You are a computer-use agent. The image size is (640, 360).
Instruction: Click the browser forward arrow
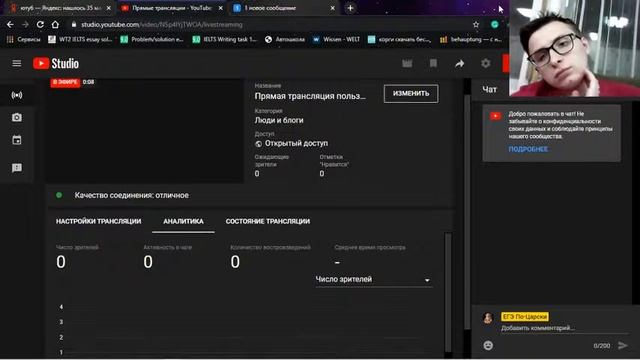coord(25,24)
